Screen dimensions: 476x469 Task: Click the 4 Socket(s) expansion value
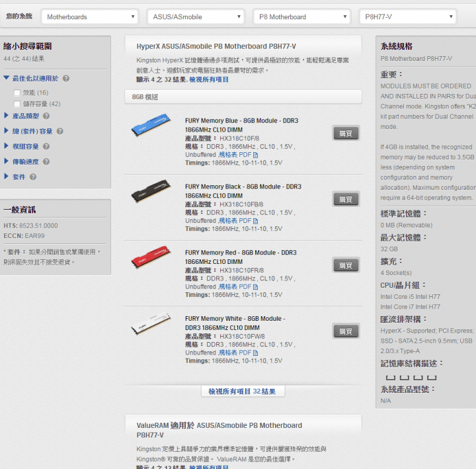coord(396,273)
